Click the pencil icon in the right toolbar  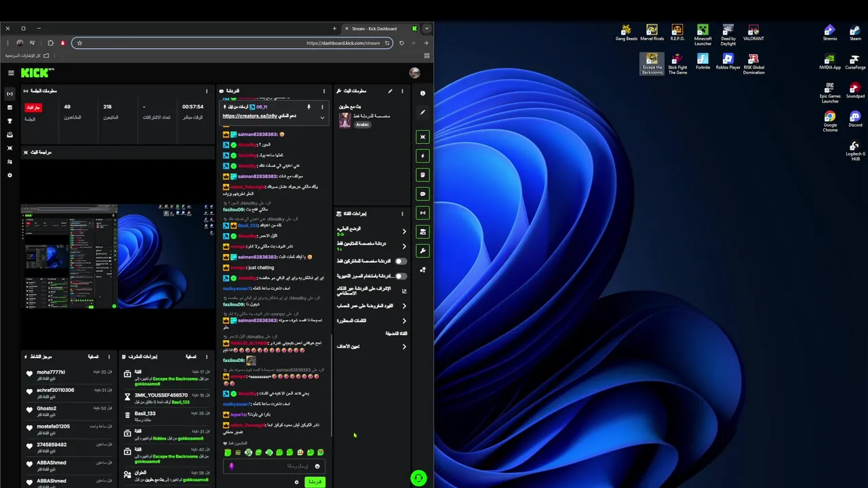(423, 113)
